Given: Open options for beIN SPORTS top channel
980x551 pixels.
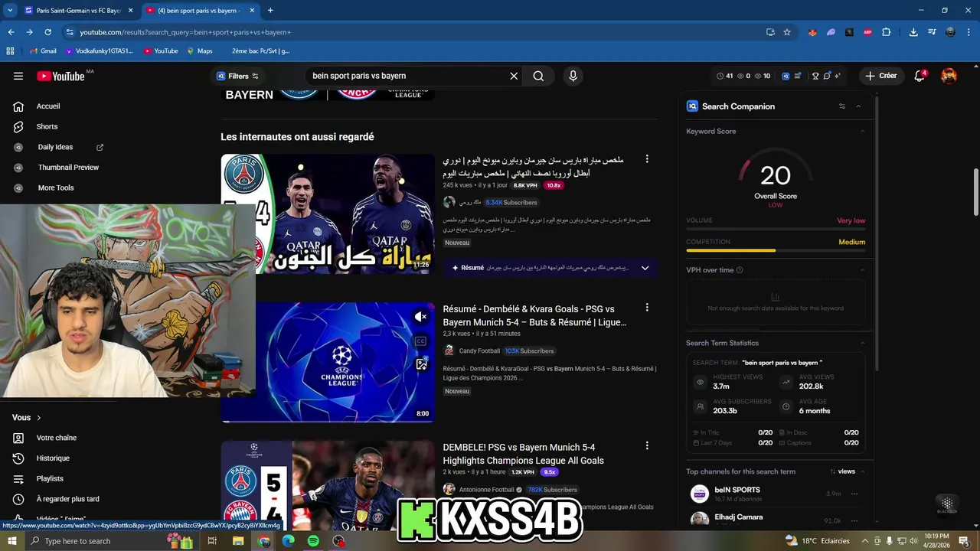Looking at the screenshot, I should point(854,494).
